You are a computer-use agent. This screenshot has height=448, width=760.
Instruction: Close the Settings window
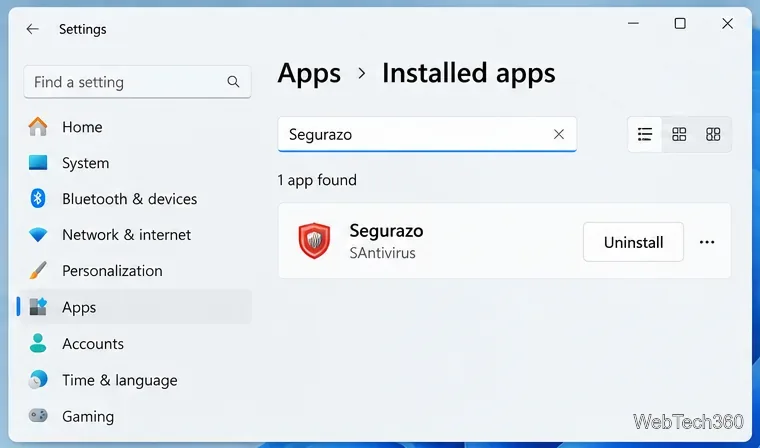tap(727, 23)
